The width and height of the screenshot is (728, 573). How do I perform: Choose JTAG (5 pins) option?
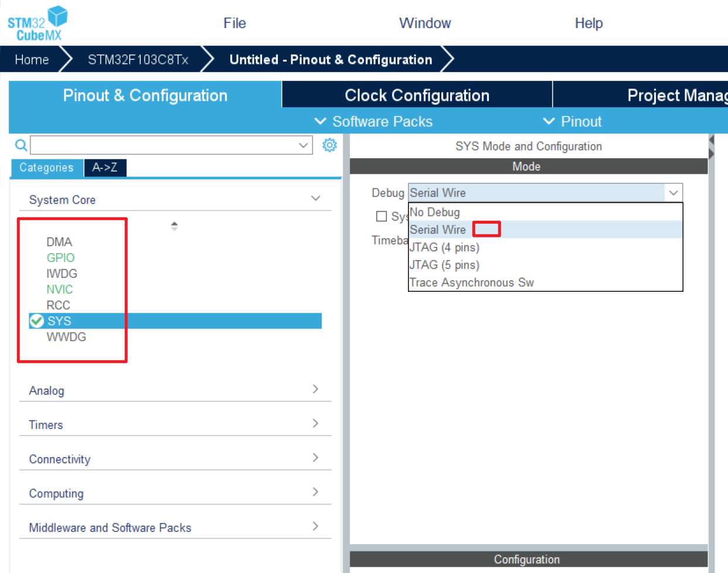tap(545, 265)
